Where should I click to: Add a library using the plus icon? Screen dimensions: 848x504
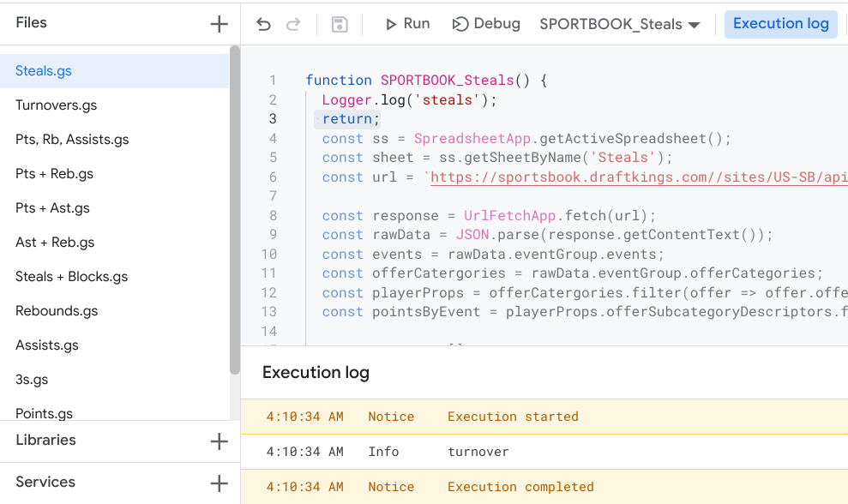click(x=219, y=441)
